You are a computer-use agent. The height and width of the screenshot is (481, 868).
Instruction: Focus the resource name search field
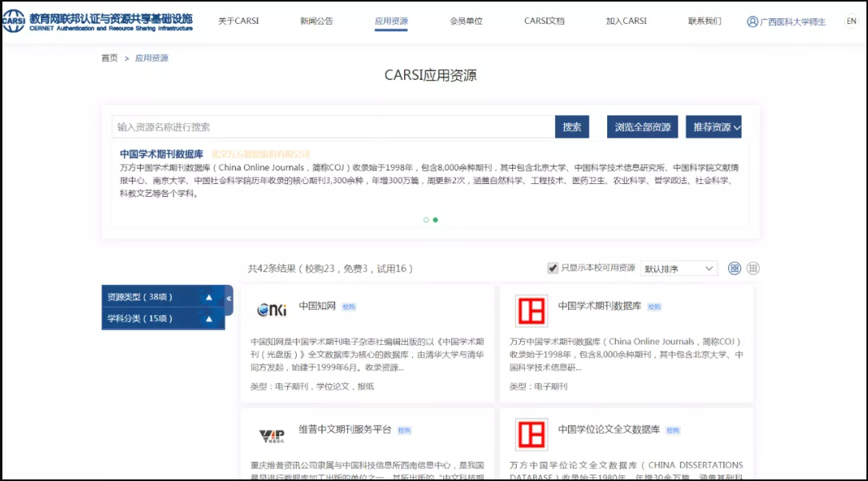pyautogui.click(x=334, y=126)
